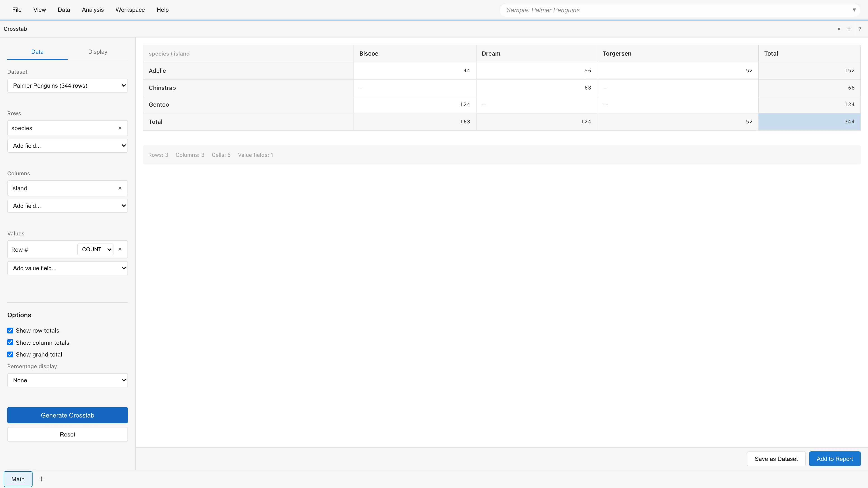Remove the Row # value field
This screenshot has height=488, width=868.
click(120, 249)
